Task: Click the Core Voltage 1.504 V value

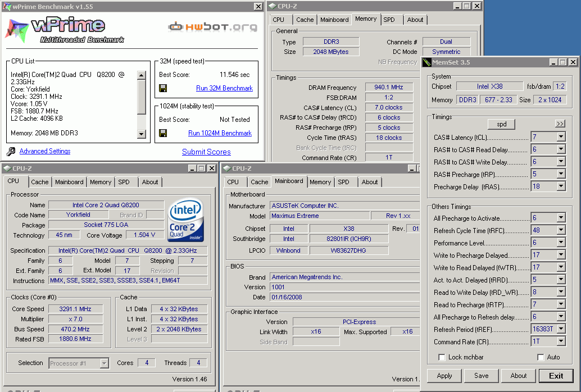Action: click(144, 235)
